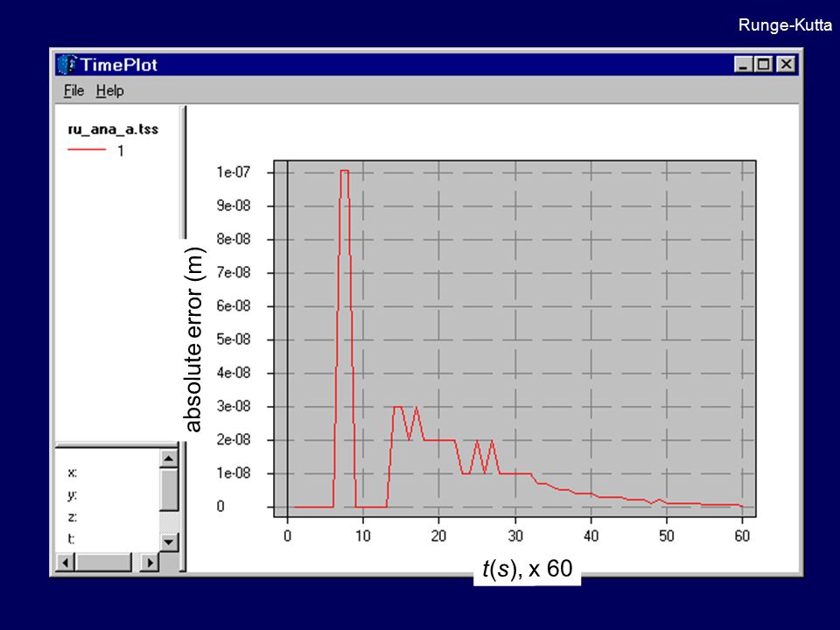Screen dimensions: 840x630
Task: Click the 4e-08 y-axis label
Action: (233, 373)
